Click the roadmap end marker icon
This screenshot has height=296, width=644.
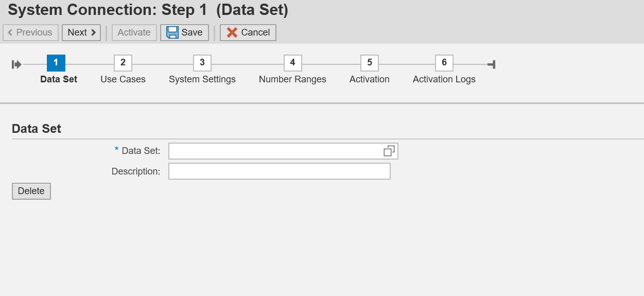(x=492, y=64)
